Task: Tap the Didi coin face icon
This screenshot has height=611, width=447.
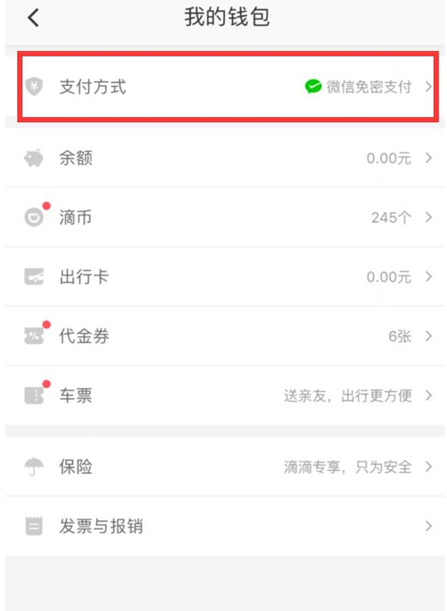Action: [x=34, y=217]
